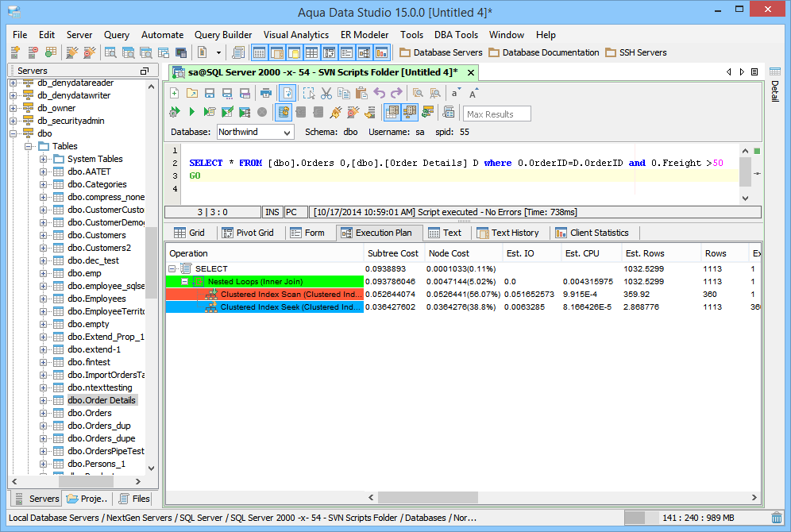
Task: Expand the dbo.Orders table node
Action: (44, 414)
